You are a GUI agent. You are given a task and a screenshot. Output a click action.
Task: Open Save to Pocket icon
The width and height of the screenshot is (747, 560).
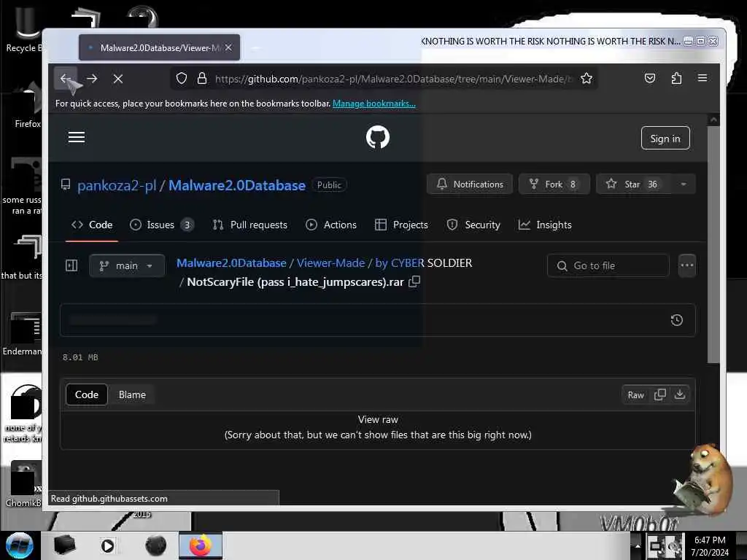coord(650,78)
